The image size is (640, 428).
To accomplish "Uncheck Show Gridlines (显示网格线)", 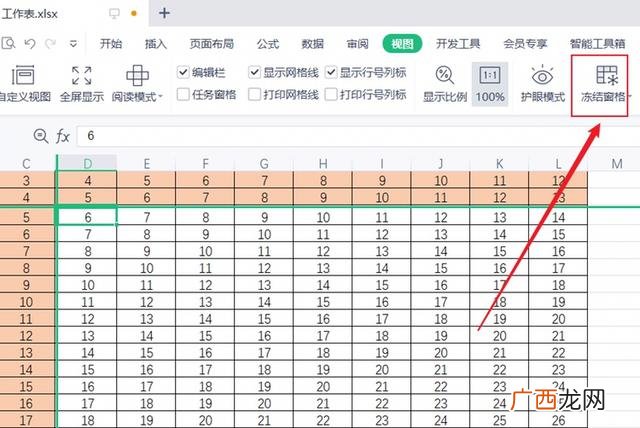I will [x=254, y=73].
